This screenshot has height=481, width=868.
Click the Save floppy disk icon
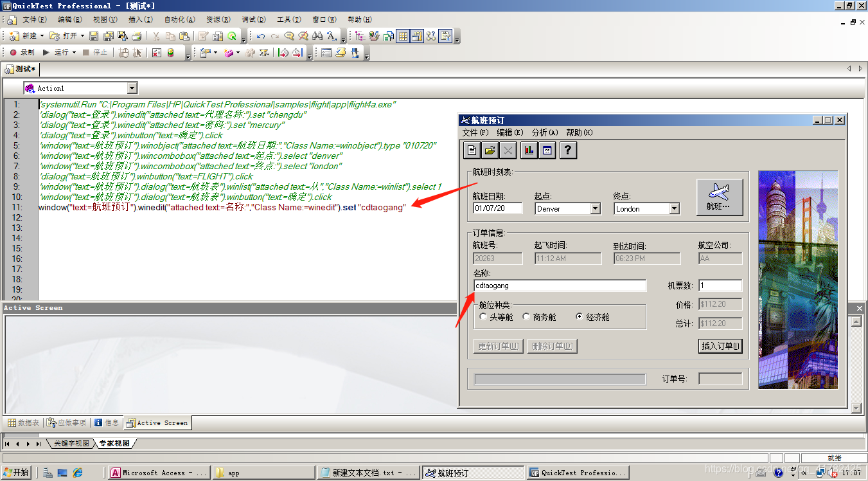[94, 36]
